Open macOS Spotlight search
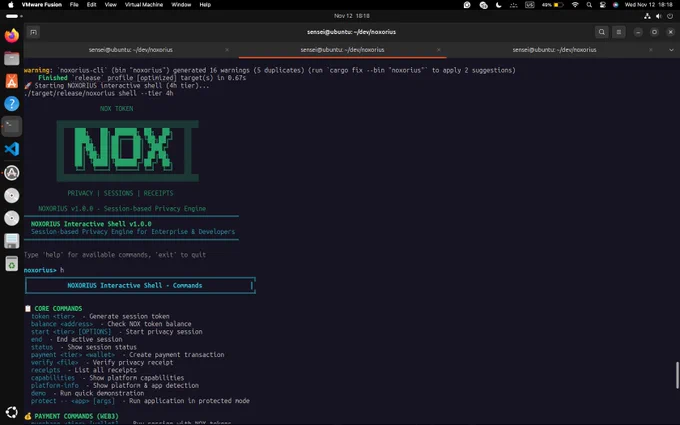Screen dimensions: 680x425 589,5
